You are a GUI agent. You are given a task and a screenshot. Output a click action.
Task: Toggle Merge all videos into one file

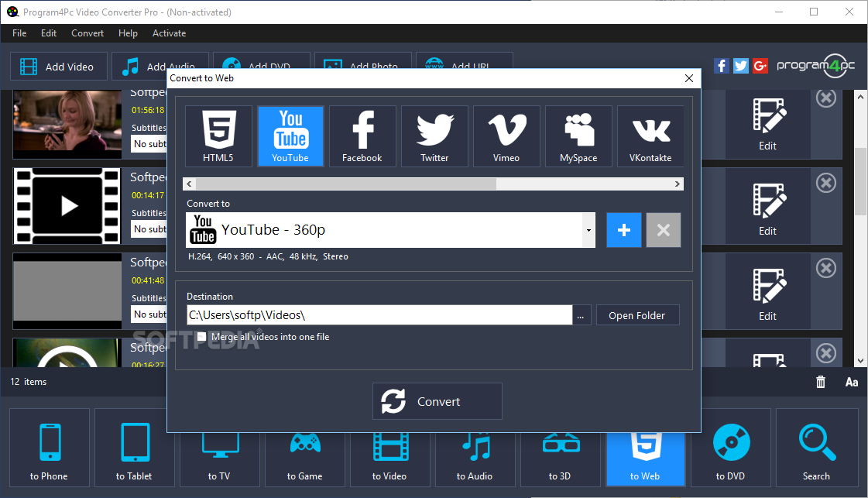point(201,337)
